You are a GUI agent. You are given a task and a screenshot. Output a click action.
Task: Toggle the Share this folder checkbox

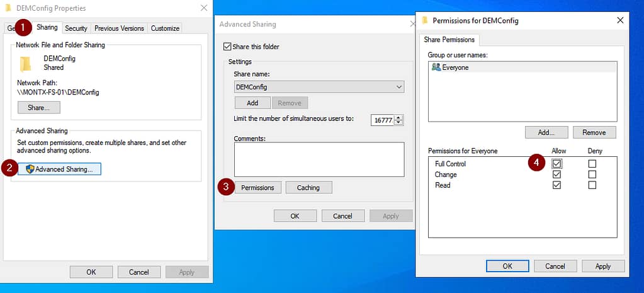coord(227,47)
